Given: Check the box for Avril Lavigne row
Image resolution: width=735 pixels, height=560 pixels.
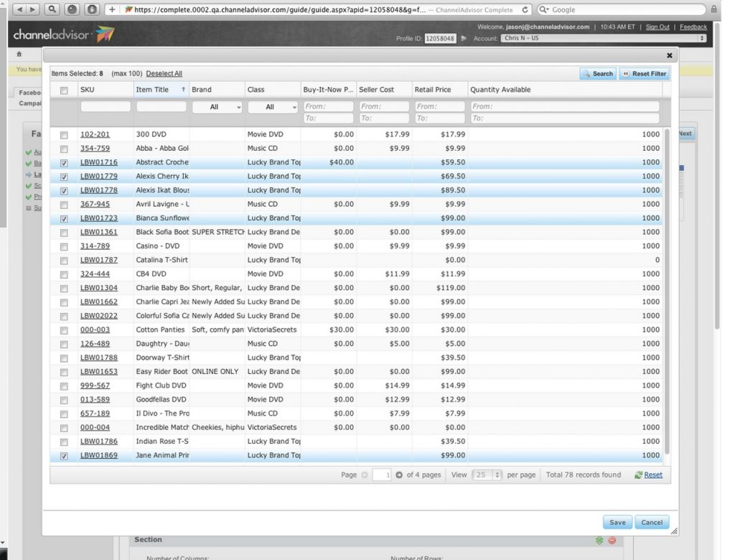Looking at the screenshot, I should [x=64, y=205].
